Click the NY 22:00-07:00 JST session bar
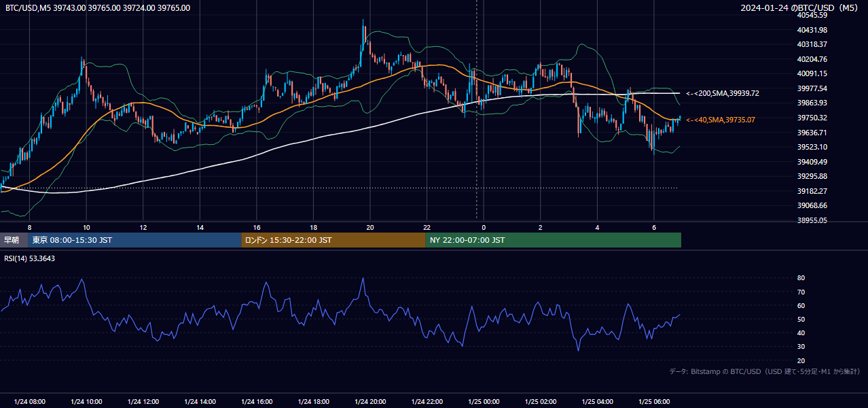868x408 pixels. pyautogui.click(x=554, y=240)
